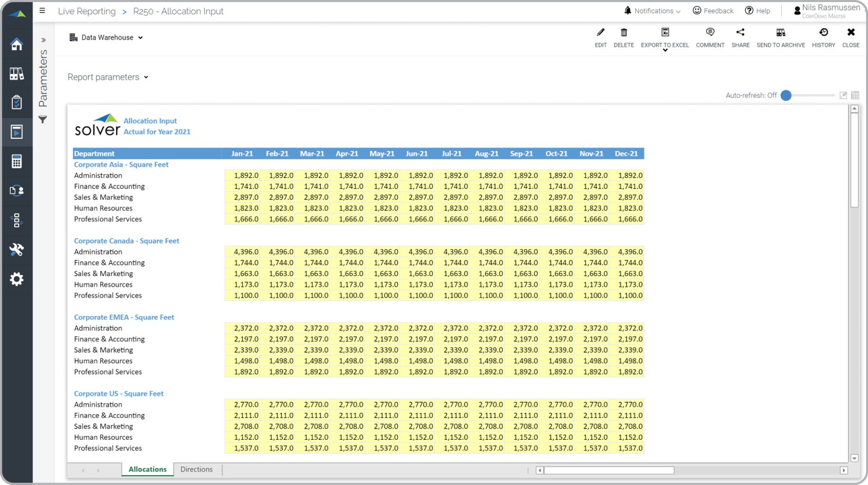Viewport: 868px width, 485px height.
Task: Click the Delete trash icon
Action: pos(623,33)
